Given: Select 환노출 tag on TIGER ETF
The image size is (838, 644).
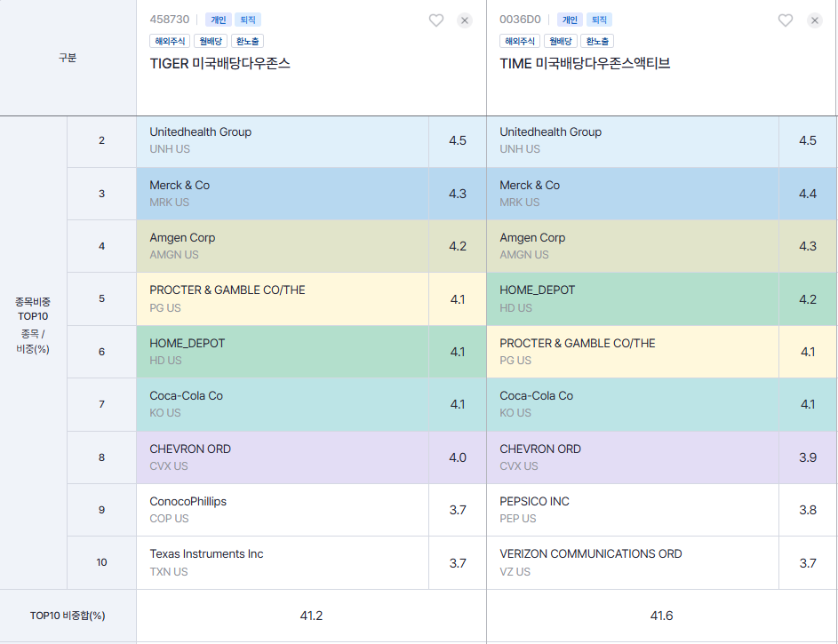Looking at the screenshot, I should 247,41.
